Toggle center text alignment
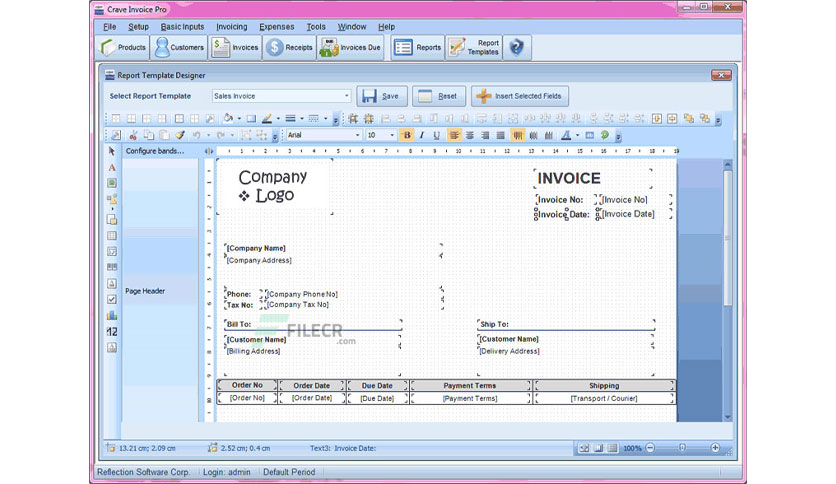The width and height of the screenshot is (836, 484). pyautogui.click(x=470, y=135)
